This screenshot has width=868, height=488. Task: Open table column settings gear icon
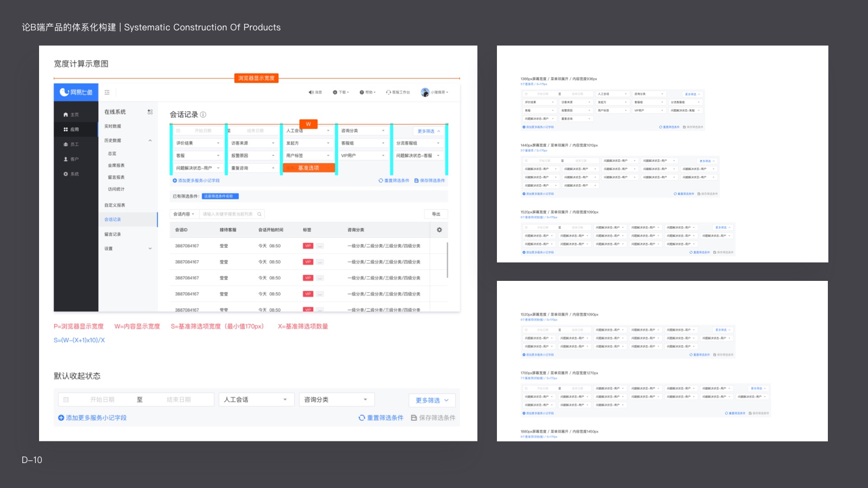pos(439,230)
